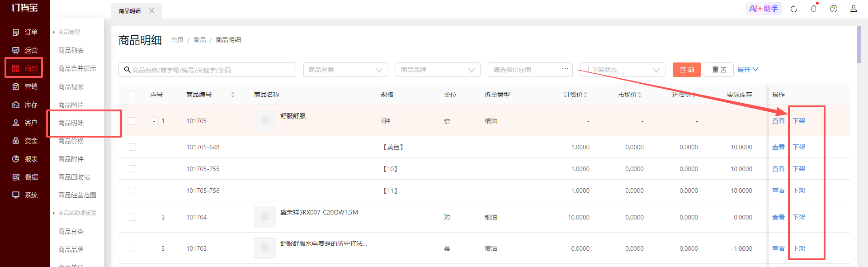Screen dimensions: 868x267
Task: Go to 商品经营范围 submenu
Action: 77,195
